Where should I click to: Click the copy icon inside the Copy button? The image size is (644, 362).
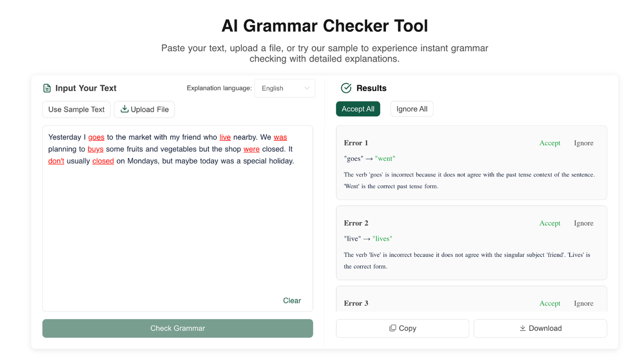(x=392, y=328)
